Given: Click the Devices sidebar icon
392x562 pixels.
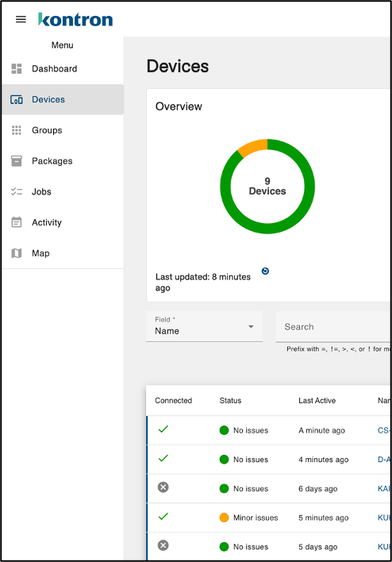Looking at the screenshot, I should 17,100.
